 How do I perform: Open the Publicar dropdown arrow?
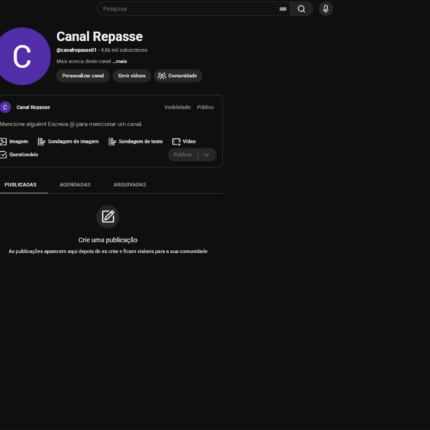(x=207, y=155)
